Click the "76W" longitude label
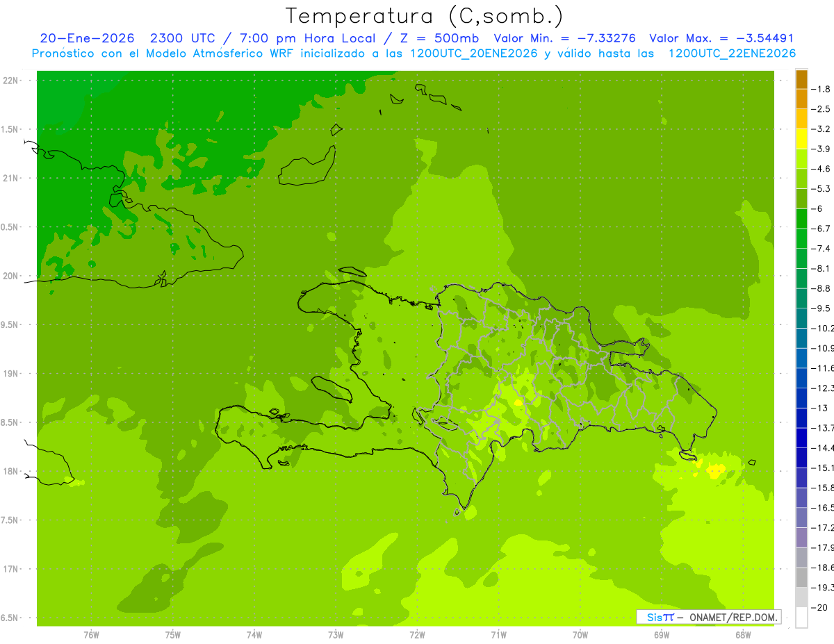The image size is (834, 644). click(x=91, y=635)
